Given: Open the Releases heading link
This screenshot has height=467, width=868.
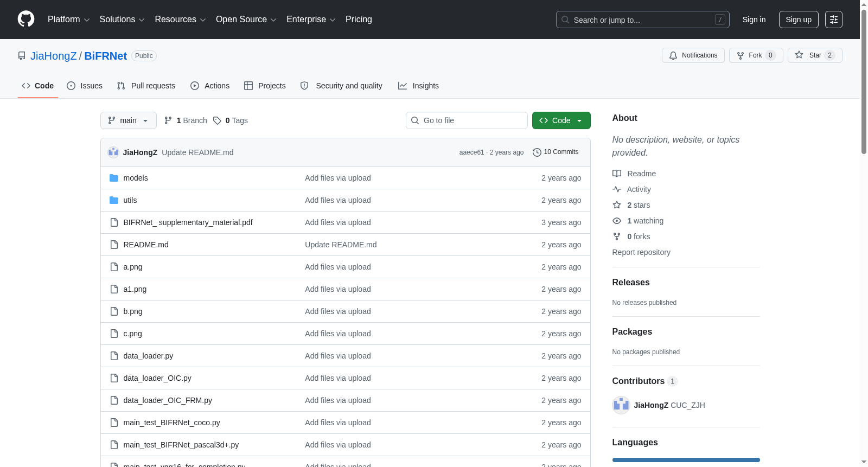Looking at the screenshot, I should pyautogui.click(x=631, y=283).
